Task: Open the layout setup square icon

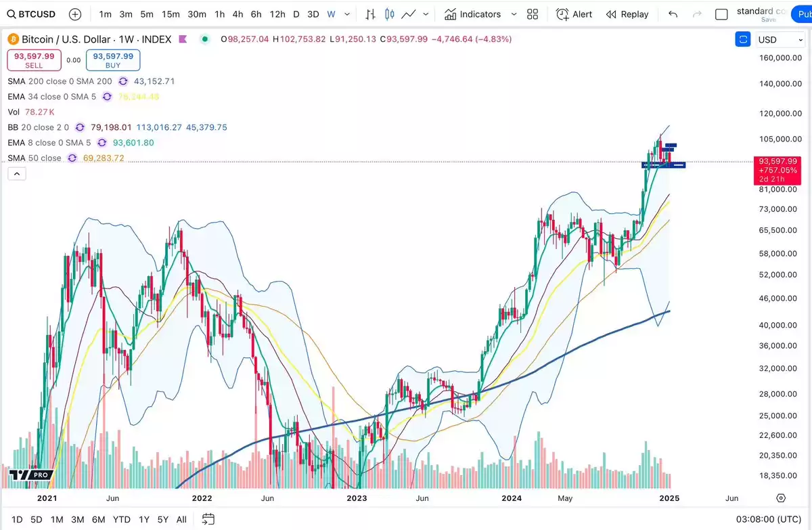Action: click(x=721, y=14)
